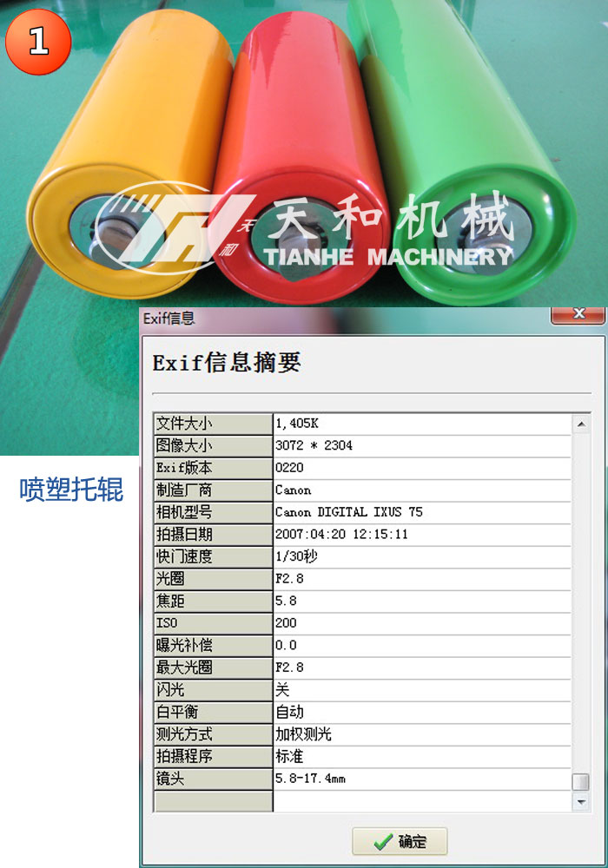Click the 镜头 value 5.8-17.4mm

point(310,779)
